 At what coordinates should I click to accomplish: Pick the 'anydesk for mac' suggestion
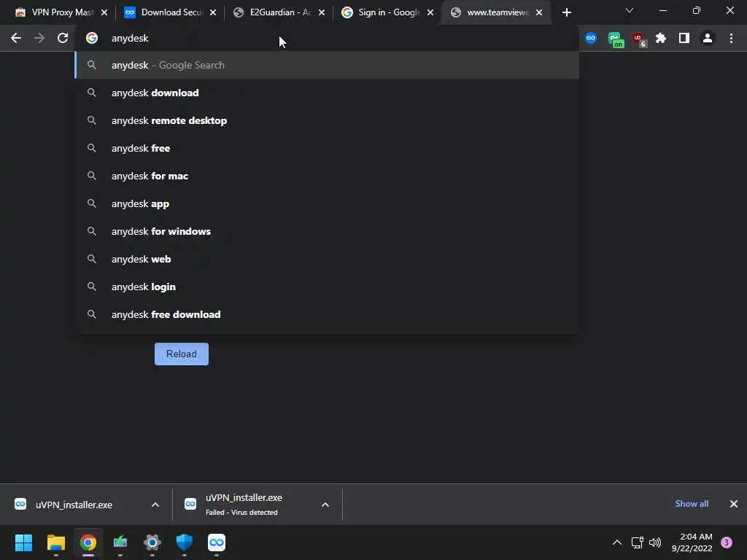327,176
